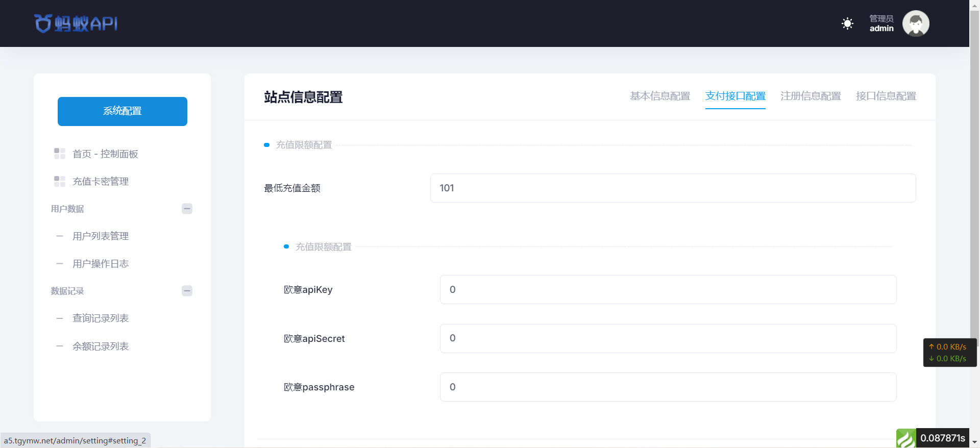This screenshot has height=448, width=980.
Task: Click the 欧意passphrase label
Action: click(319, 387)
